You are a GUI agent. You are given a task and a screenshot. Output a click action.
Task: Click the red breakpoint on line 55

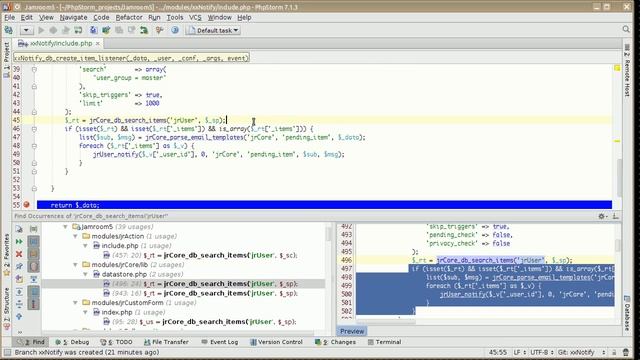(27, 205)
